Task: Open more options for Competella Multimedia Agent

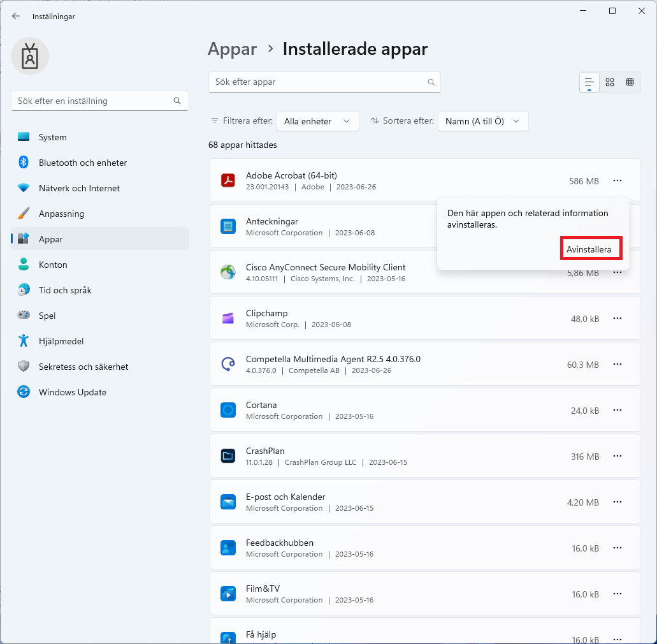Action: pos(617,364)
